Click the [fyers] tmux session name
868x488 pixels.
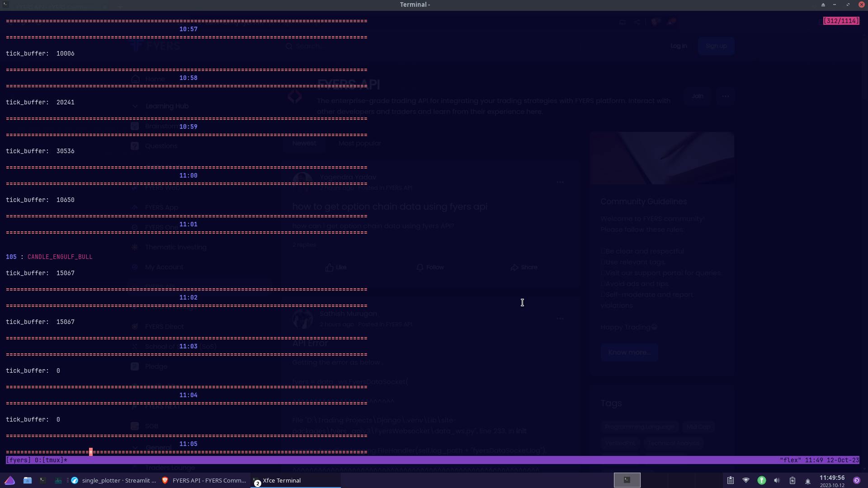[19, 460]
